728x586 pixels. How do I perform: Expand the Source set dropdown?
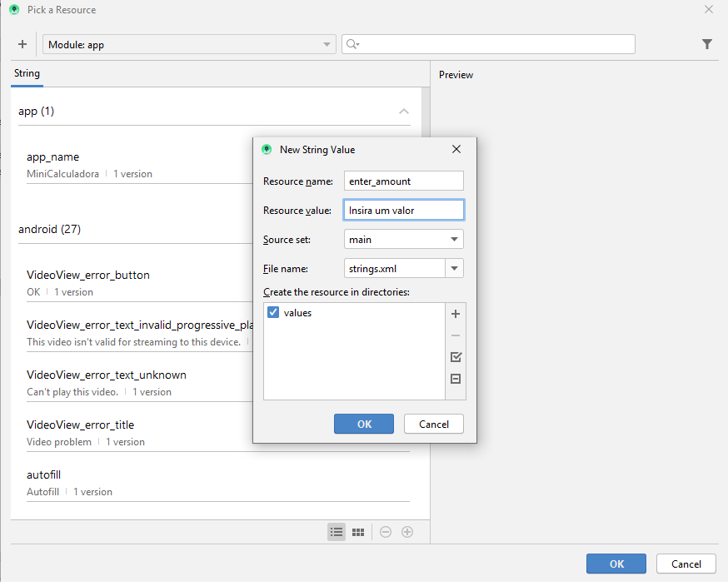(x=404, y=240)
